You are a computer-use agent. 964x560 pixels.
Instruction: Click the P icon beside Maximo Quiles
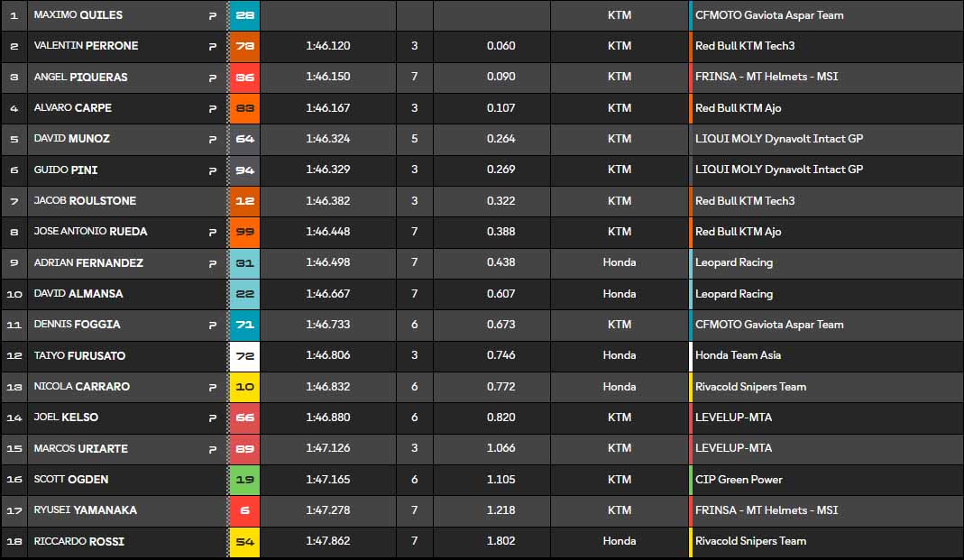pyautogui.click(x=213, y=15)
